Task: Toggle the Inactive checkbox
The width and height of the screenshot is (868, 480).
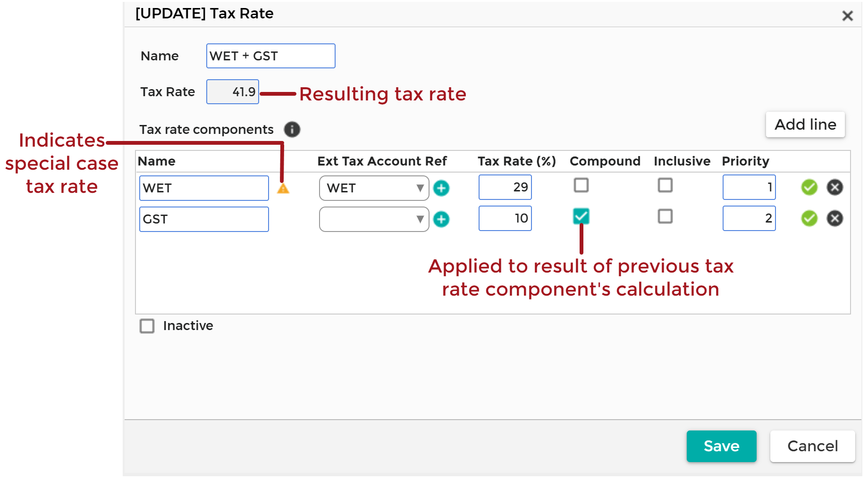Action: tap(147, 326)
